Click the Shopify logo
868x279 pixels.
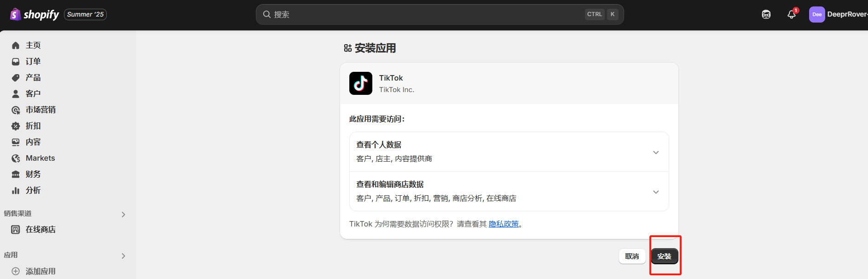coord(35,15)
